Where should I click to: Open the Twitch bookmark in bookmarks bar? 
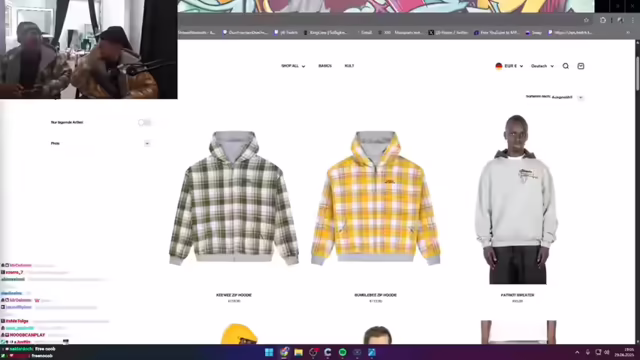pos(286,33)
